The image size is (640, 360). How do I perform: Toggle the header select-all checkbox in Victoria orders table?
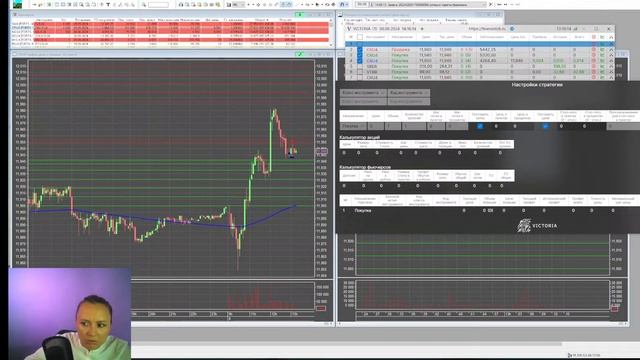(360, 37)
